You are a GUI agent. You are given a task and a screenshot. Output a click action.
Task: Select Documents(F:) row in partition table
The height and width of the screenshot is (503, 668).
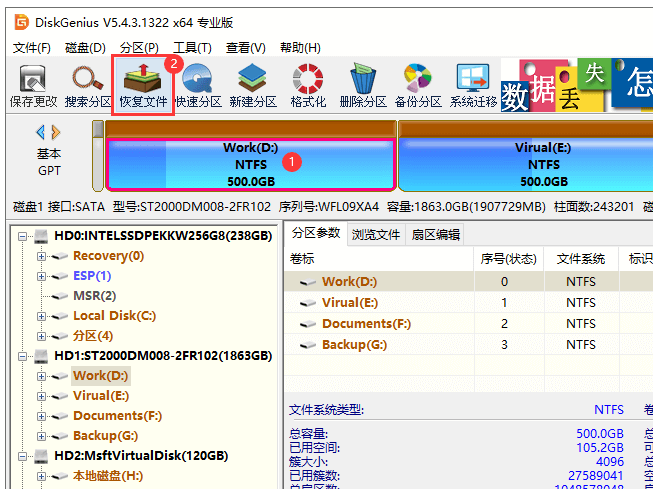click(366, 324)
